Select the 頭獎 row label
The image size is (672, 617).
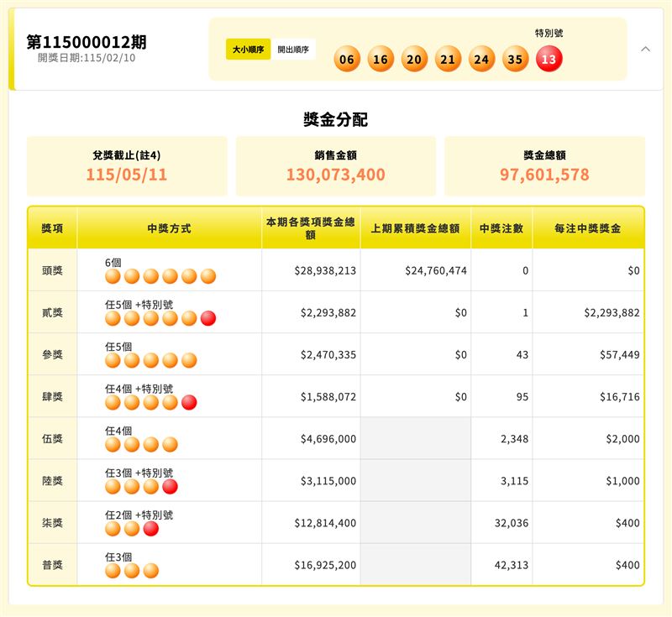pos(52,270)
